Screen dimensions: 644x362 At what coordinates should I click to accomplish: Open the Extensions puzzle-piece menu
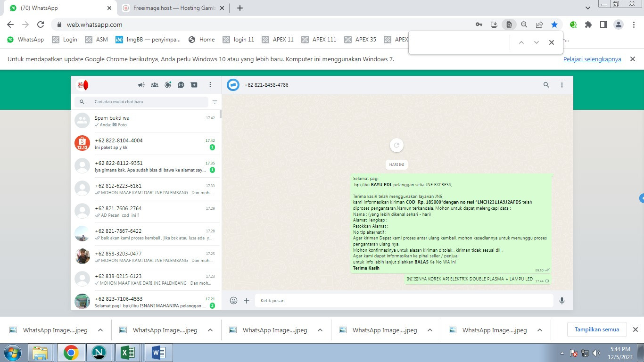click(588, 25)
